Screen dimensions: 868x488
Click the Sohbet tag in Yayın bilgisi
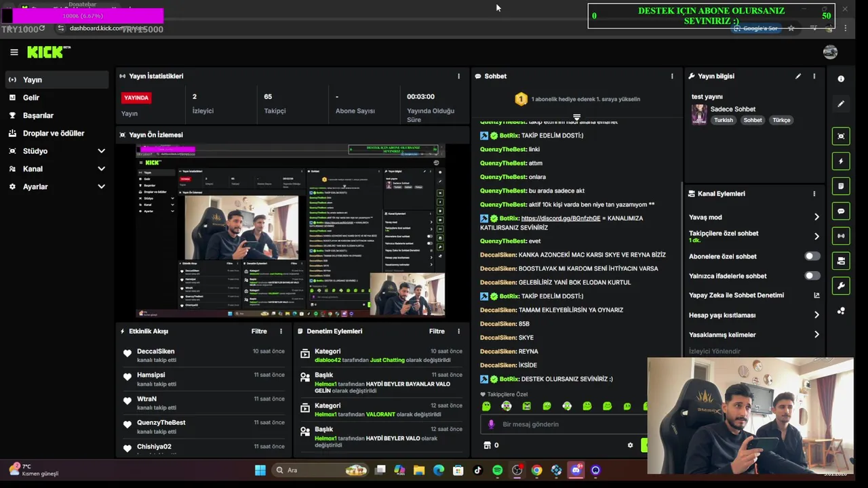pyautogui.click(x=753, y=120)
